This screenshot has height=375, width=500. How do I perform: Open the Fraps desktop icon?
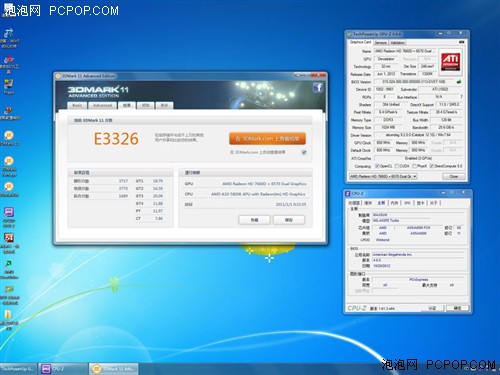9,86
